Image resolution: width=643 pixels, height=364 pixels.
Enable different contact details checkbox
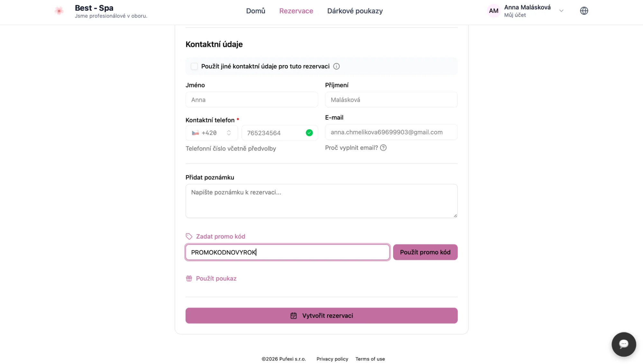pos(194,66)
